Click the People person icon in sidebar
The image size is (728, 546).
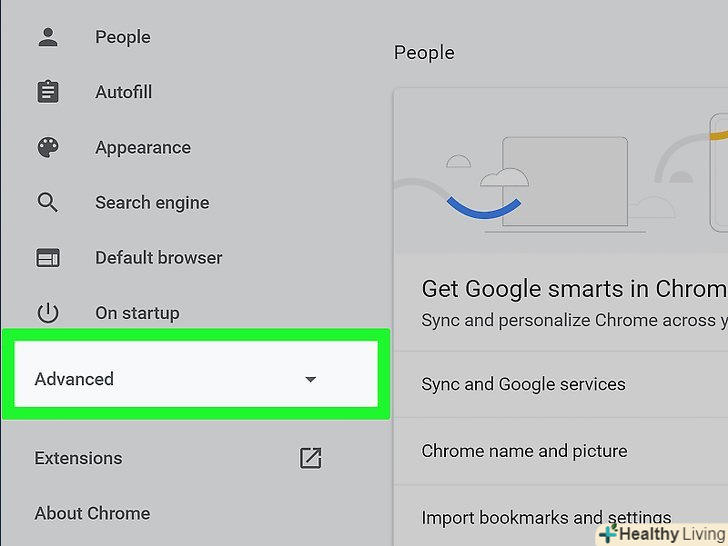[x=48, y=37]
